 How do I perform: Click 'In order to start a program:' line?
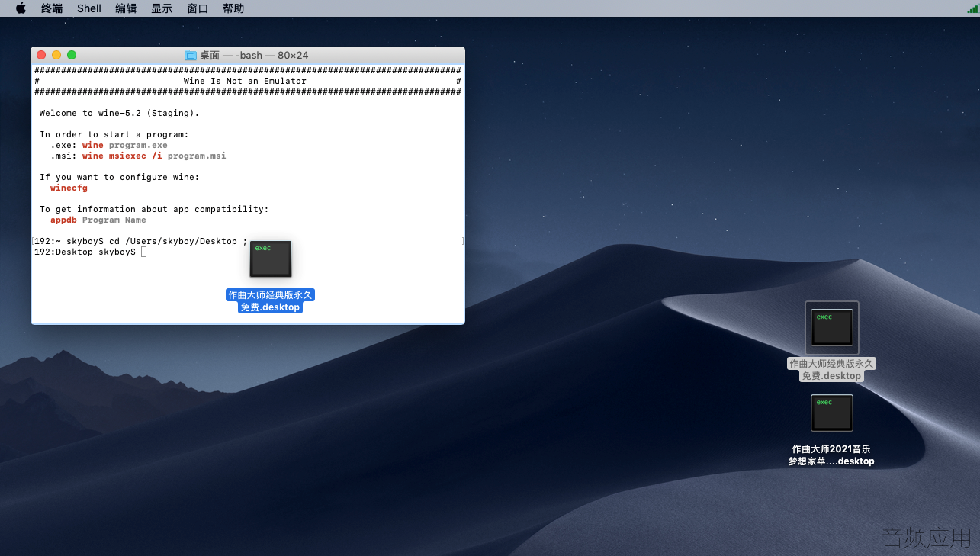[114, 134]
